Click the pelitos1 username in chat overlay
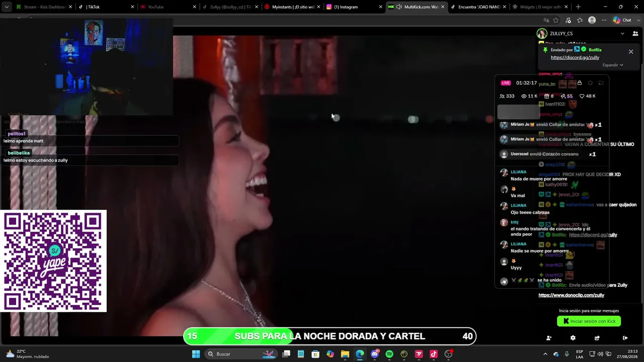Viewport: 644px width, 362px height. [17, 134]
